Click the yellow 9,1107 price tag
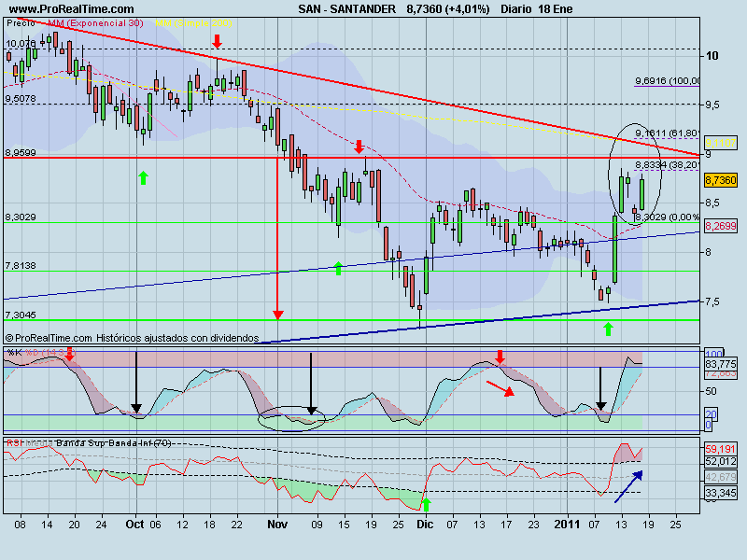Viewport: 747px width, 560px height. [x=721, y=143]
